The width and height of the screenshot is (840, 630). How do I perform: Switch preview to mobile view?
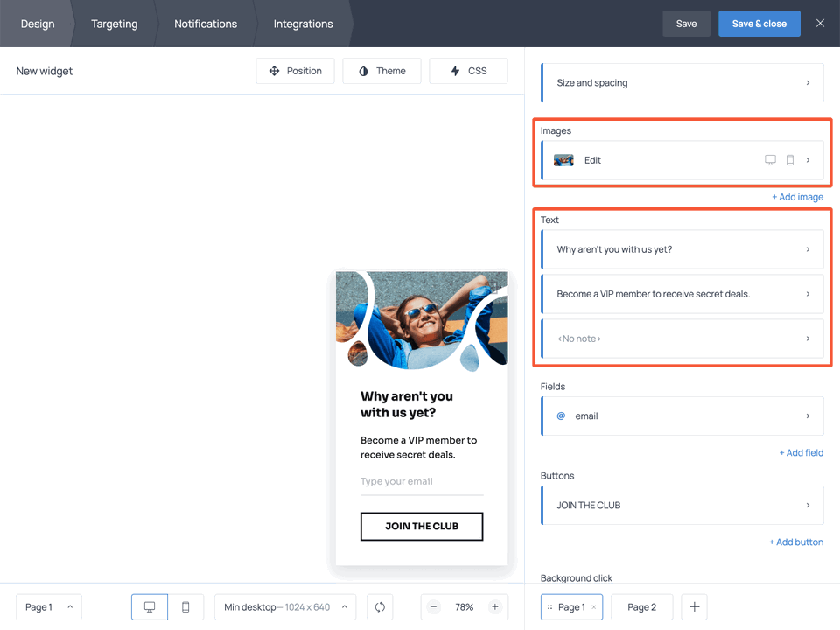point(186,606)
